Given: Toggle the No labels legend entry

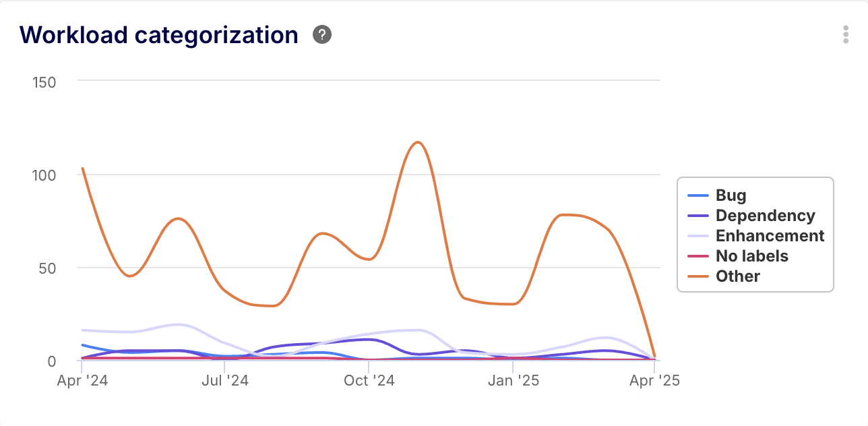Looking at the screenshot, I should tap(751, 256).
